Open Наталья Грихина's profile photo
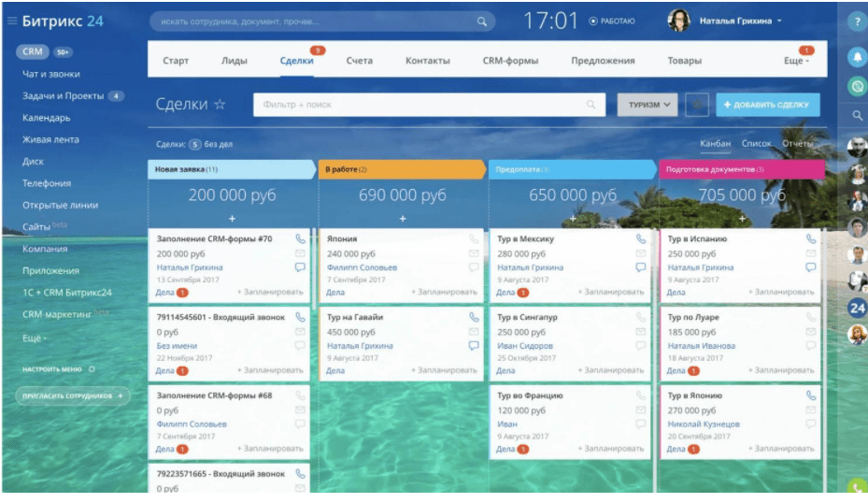Viewport: 868px width, 503px height. coord(678,21)
